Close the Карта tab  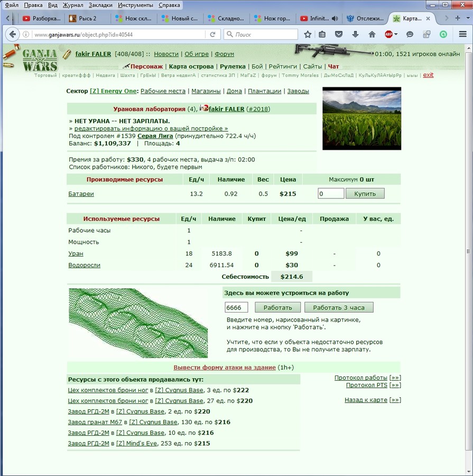click(x=428, y=19)
